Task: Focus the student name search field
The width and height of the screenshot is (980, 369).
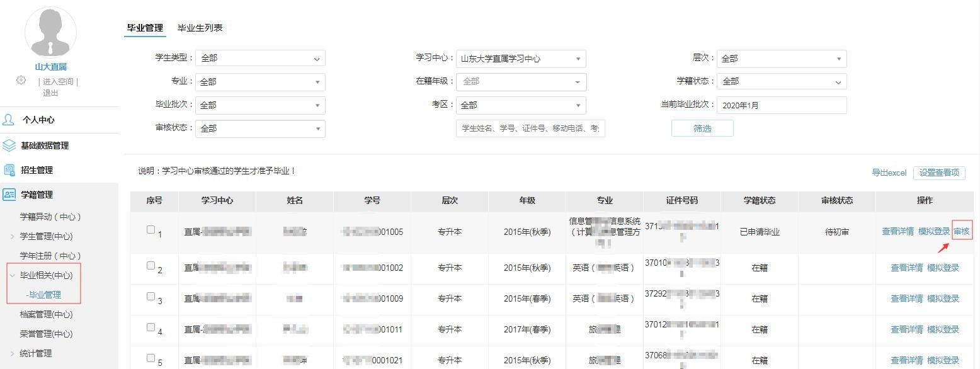Action: click(x=530, y=128)
